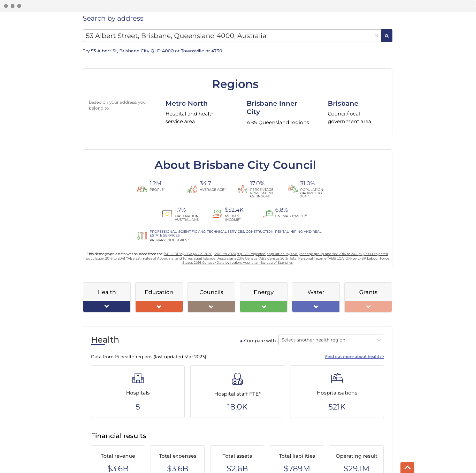
Task: Click the Hospitals building icon
Action: pyautogui.click(x=138, y=378)
